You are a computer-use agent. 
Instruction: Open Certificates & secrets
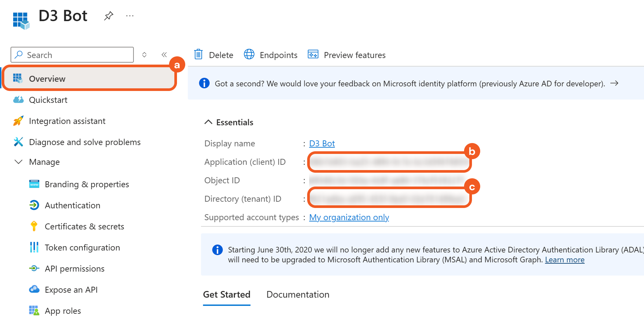click(x=84, y=226)
